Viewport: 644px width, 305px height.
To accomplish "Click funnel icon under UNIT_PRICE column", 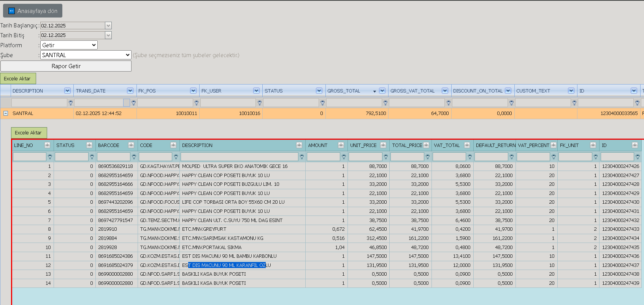I will pos(386,157).
